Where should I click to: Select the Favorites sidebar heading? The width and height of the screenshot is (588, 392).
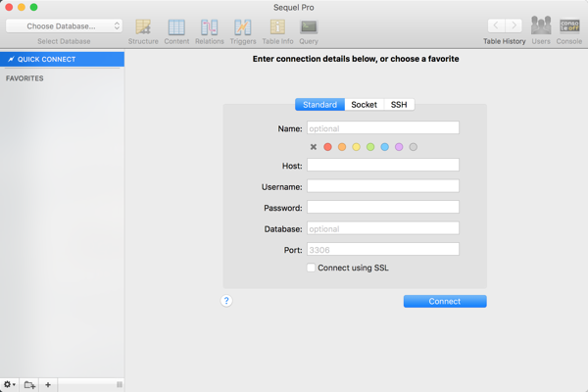tap(24, 78)
